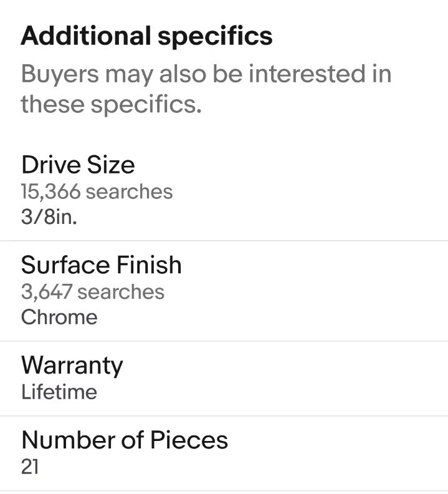Tap the Additional specifics heading
The height and width of the screenshot is (494, 448).
pyautogui.click(x=146, y=36)
